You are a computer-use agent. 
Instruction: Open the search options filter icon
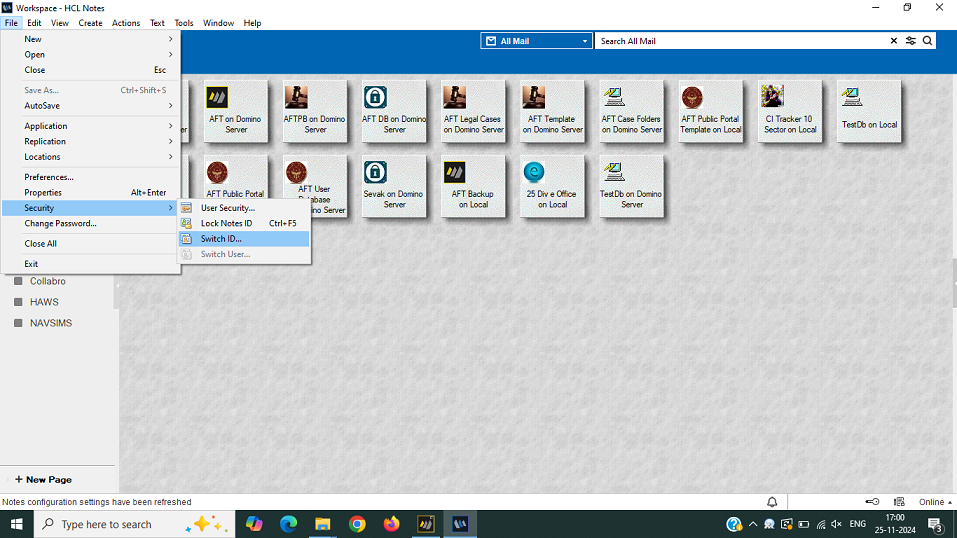coord(911,41)
